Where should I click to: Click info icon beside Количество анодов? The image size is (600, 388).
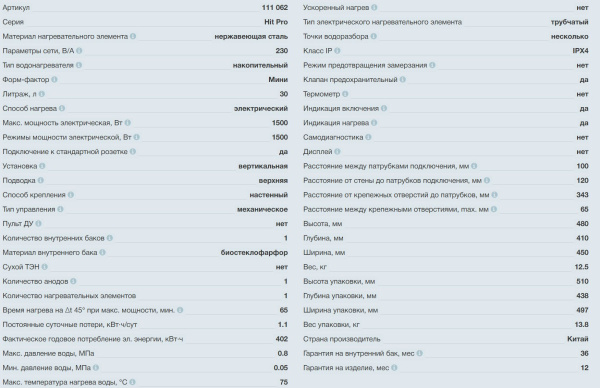[73, 281]
